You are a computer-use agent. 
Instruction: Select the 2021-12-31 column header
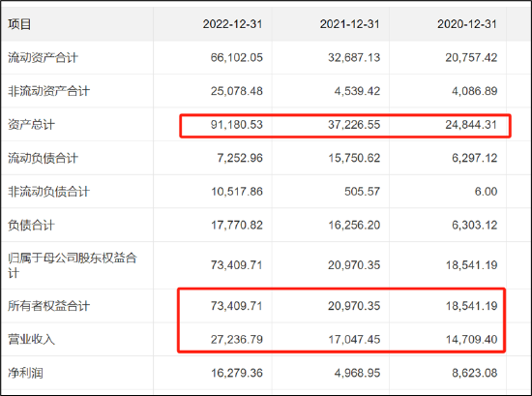[349, 24]
